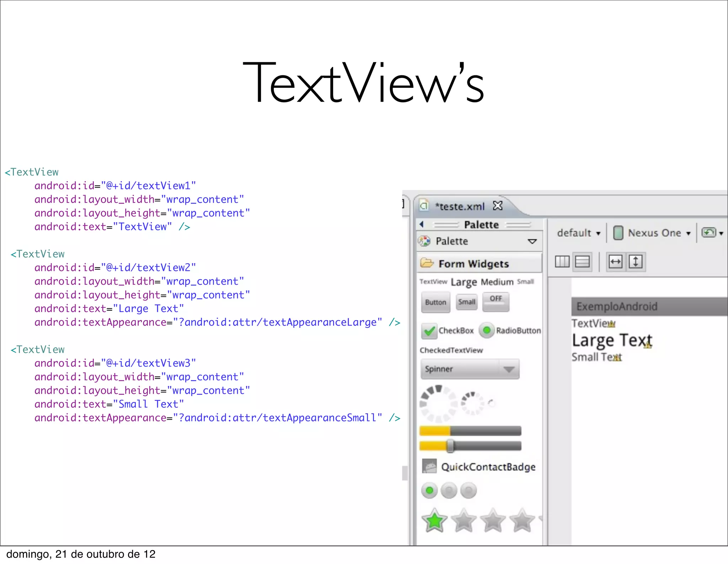
Task: Click the Small button widget
Action: (x=466, y=302)
